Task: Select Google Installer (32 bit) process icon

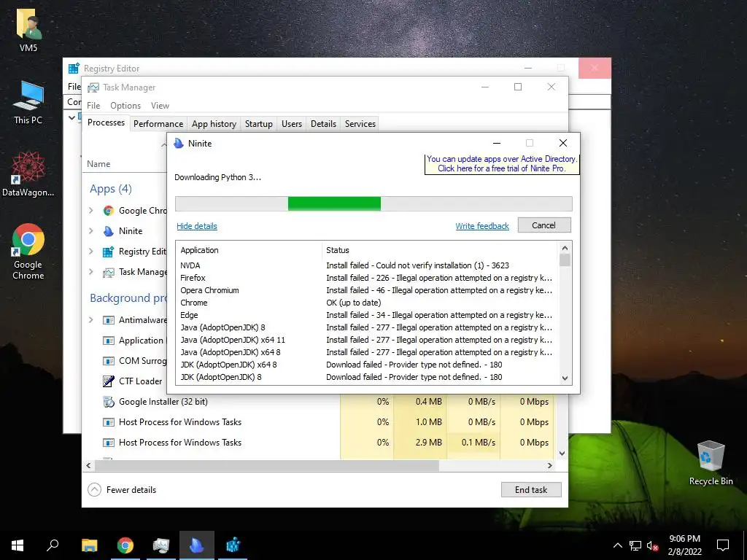Action: tap(109, 402)
